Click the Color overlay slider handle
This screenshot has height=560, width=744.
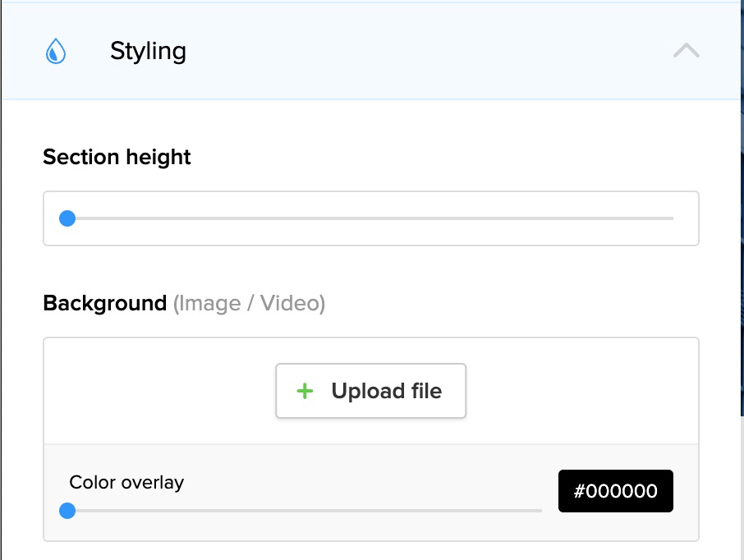(67, 511)
